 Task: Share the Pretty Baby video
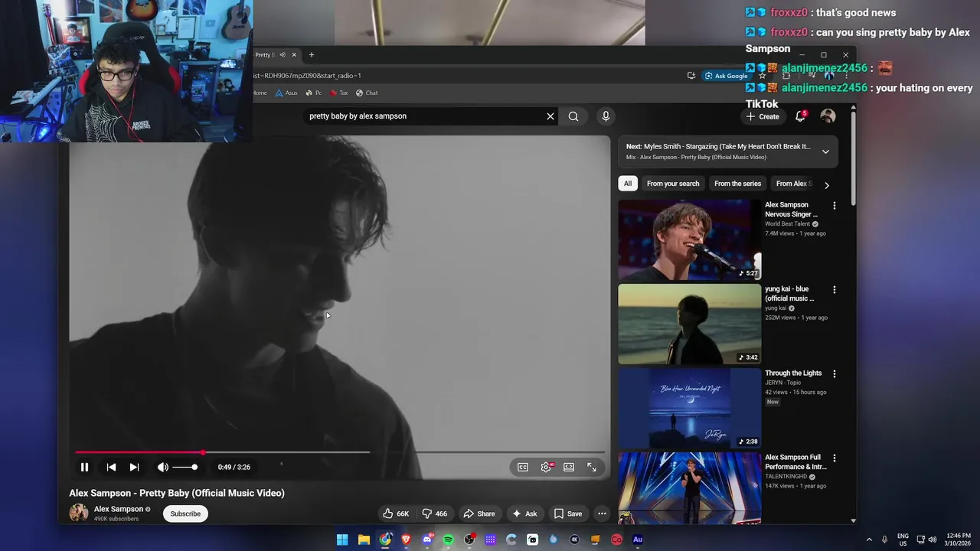[x=479, y=514]
